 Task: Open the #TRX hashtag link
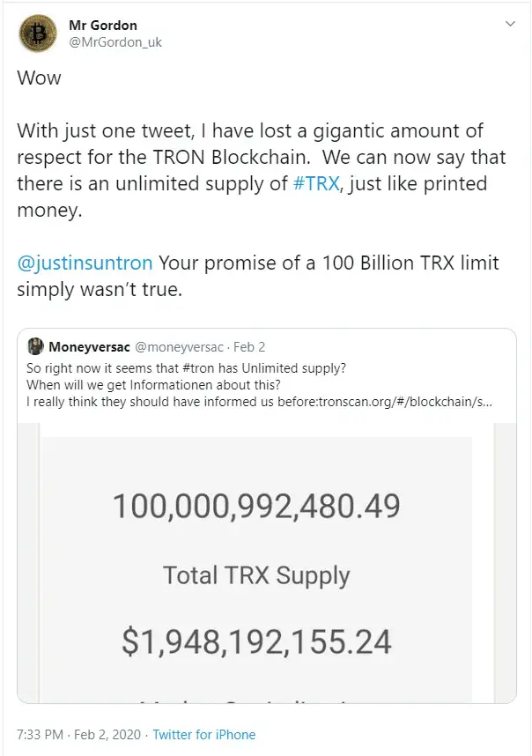[319, 183]
